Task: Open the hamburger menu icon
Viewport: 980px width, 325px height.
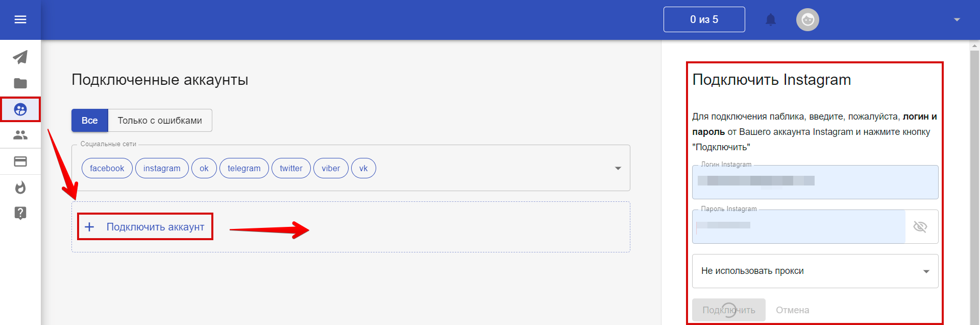Action: coord(20,19)
